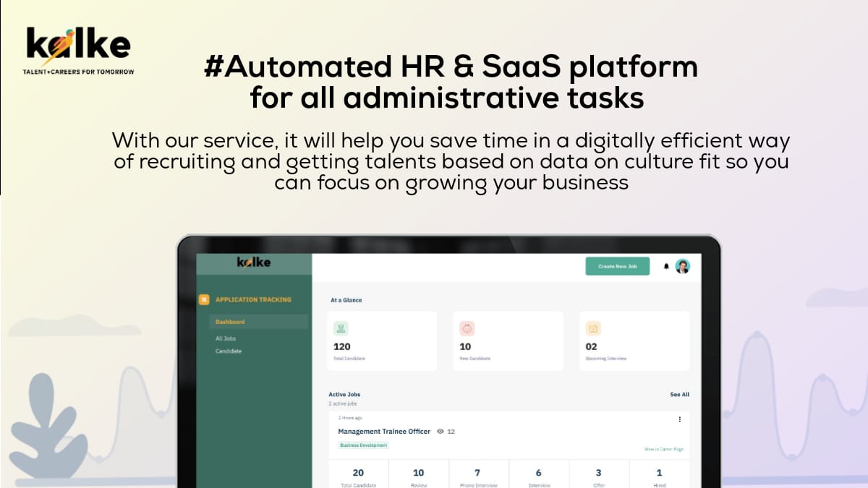Screen dimensions: 868x488
Task: Select the 10 New Candidate count
Action: [x=465, y=346]
